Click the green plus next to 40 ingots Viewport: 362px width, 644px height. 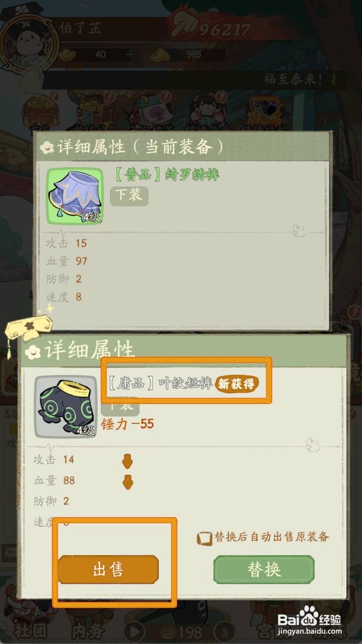pos(130,54)
